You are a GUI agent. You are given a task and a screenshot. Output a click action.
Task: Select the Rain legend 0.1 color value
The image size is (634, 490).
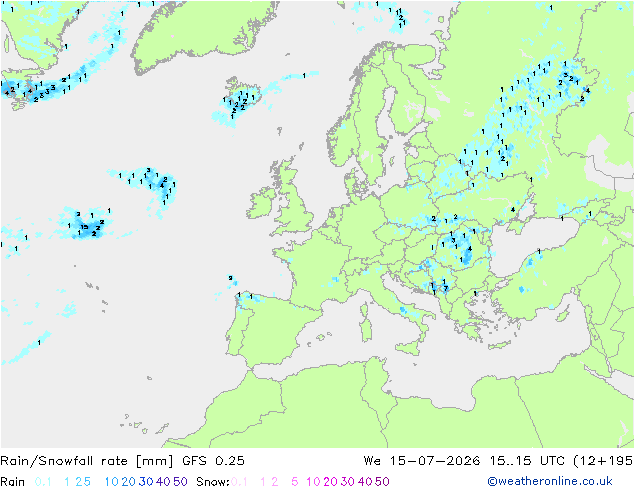43,482
